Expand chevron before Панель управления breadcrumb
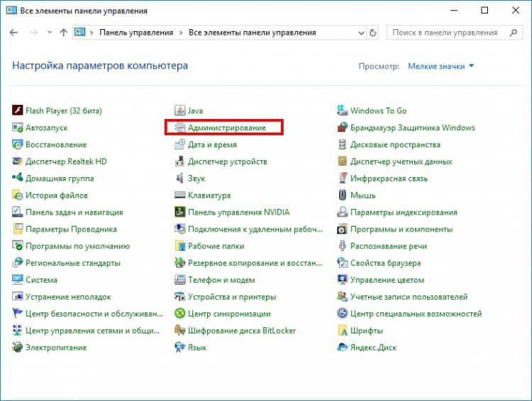 click(x=92, y=33)
